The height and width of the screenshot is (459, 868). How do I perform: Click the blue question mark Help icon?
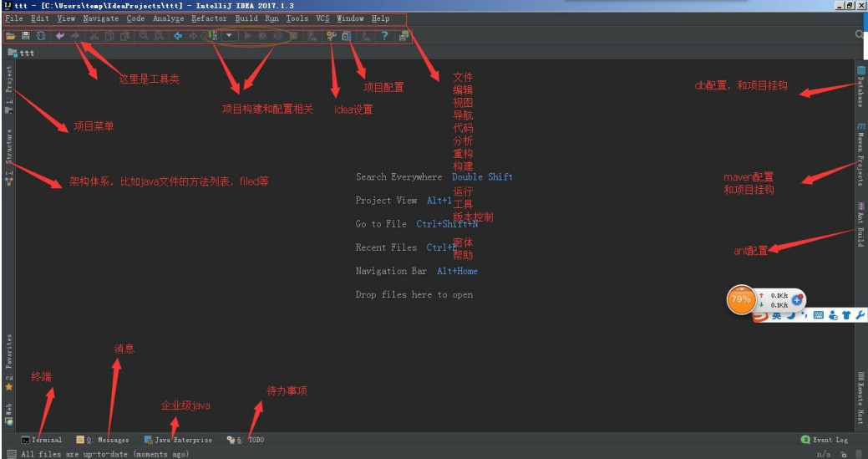pos(384,36)
